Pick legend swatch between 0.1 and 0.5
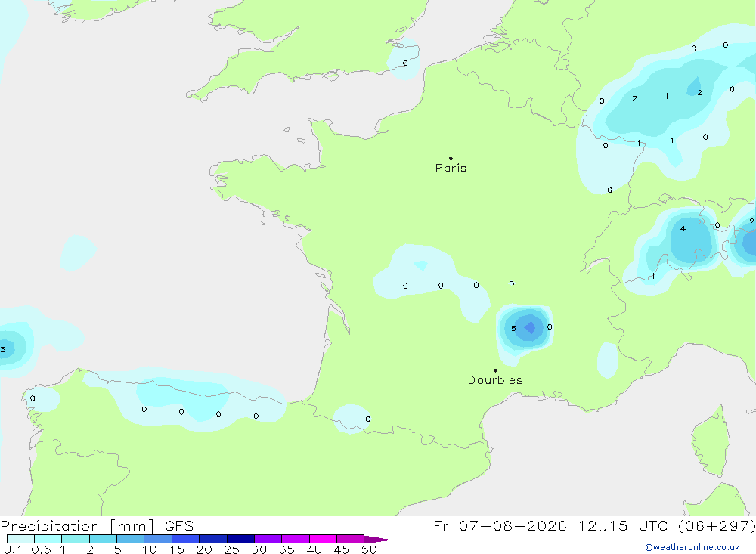This screenshot has height=554, width=756. [20, 539]
